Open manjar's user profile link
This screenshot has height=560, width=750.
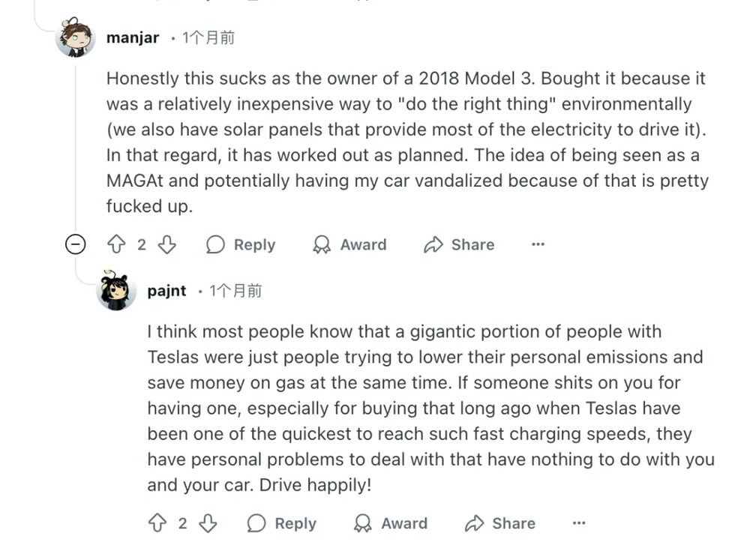click(x=133, y=37)
